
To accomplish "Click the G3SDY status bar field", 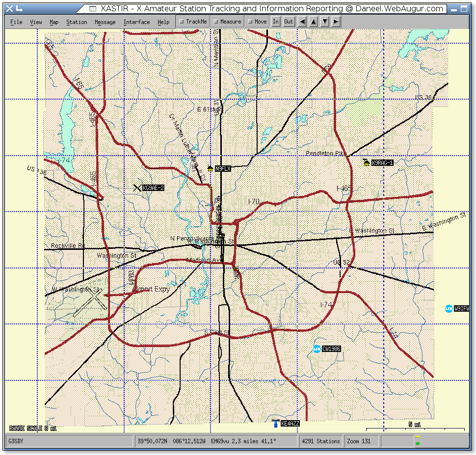I will 70,441.
